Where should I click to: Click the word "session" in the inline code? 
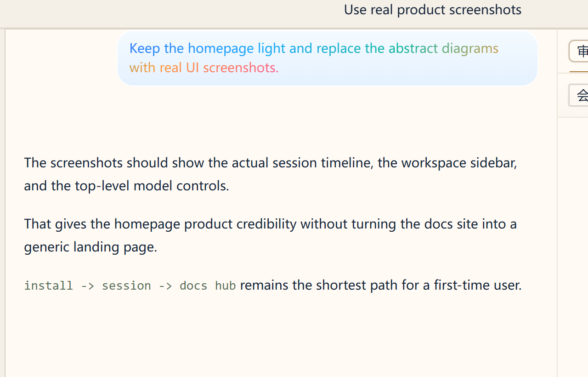tap(126, 286)
